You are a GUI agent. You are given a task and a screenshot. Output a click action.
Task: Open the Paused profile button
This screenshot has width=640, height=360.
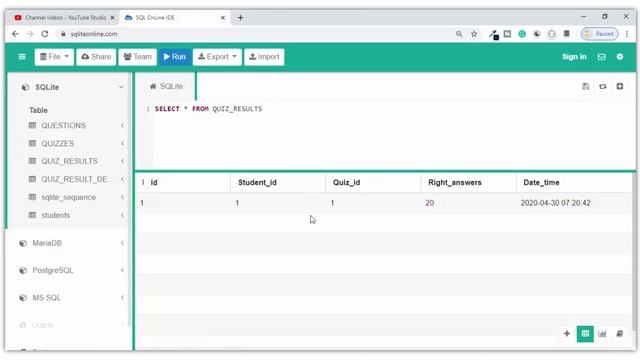click(599, 34)
